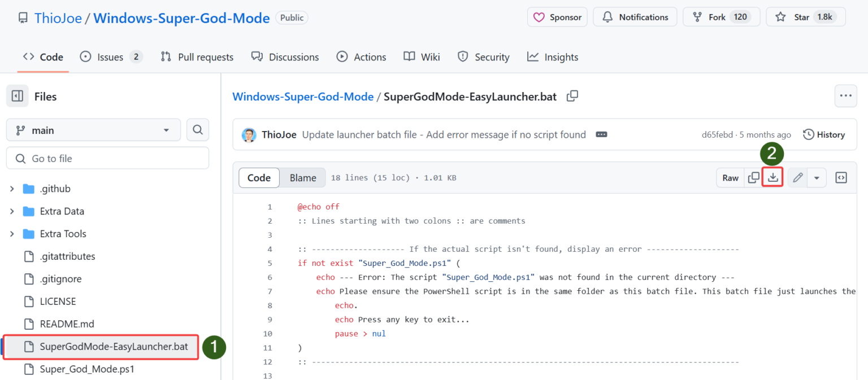The width and height of the screenshot is (868, 380).
Task: Open the Notifications bell
Action: pyautogui.click(x=635, y=16)
